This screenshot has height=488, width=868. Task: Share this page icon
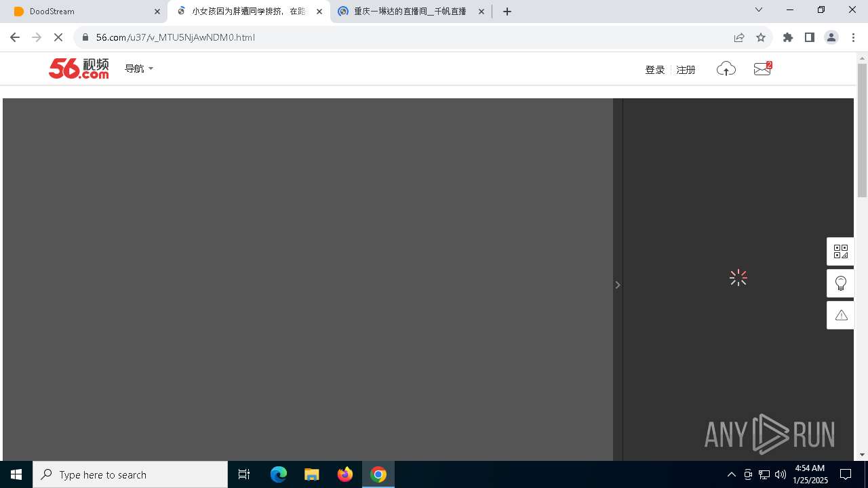coord(739,37)
